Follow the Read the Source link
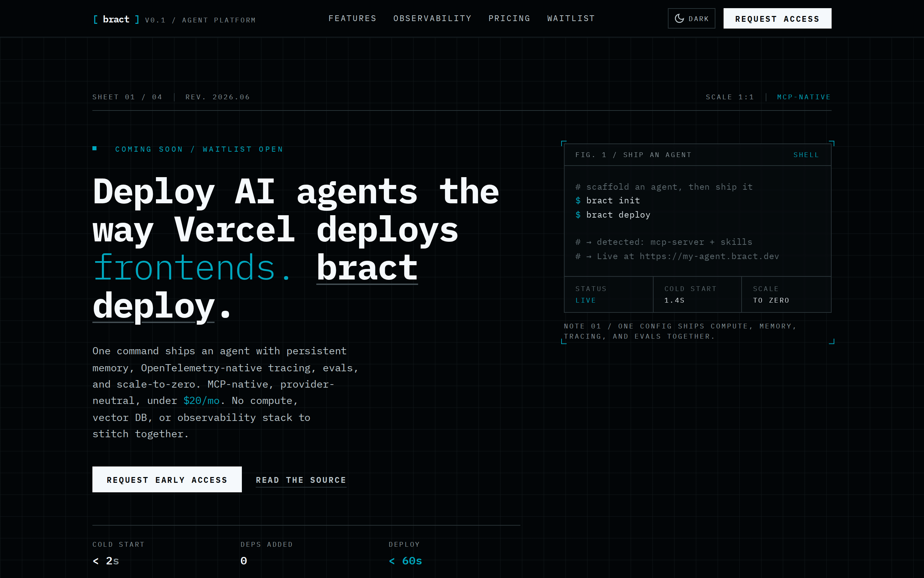The height and width of the screenshot is (578, 924). click(x=301, y=480)
